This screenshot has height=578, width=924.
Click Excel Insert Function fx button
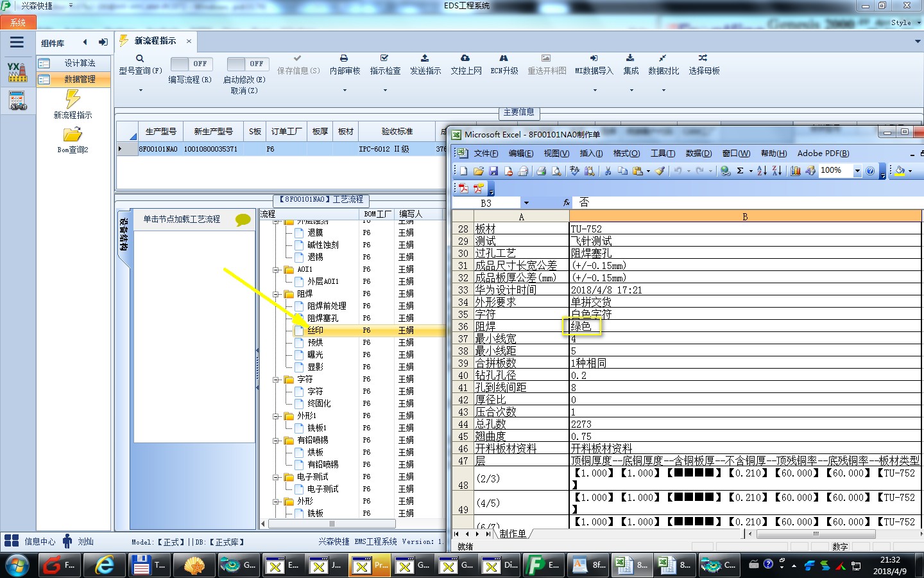click(x=566, y=202)
